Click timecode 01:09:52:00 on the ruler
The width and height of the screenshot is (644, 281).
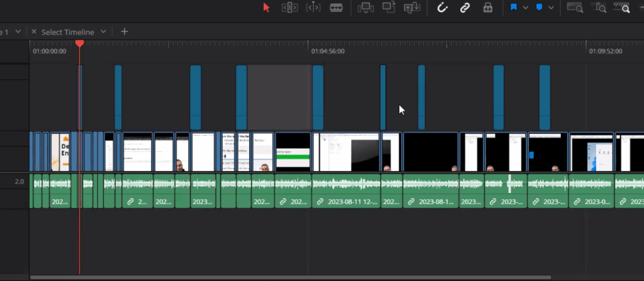(606, 52)
